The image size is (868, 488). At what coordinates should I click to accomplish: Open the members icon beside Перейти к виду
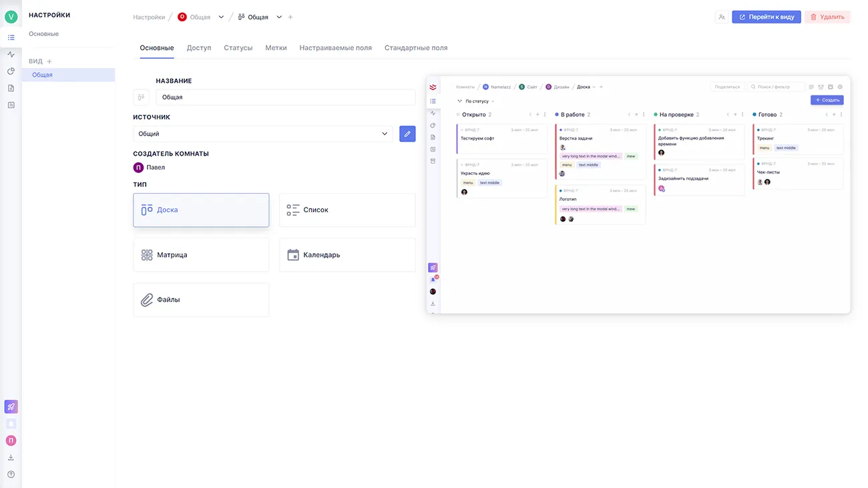click(722, 17)
